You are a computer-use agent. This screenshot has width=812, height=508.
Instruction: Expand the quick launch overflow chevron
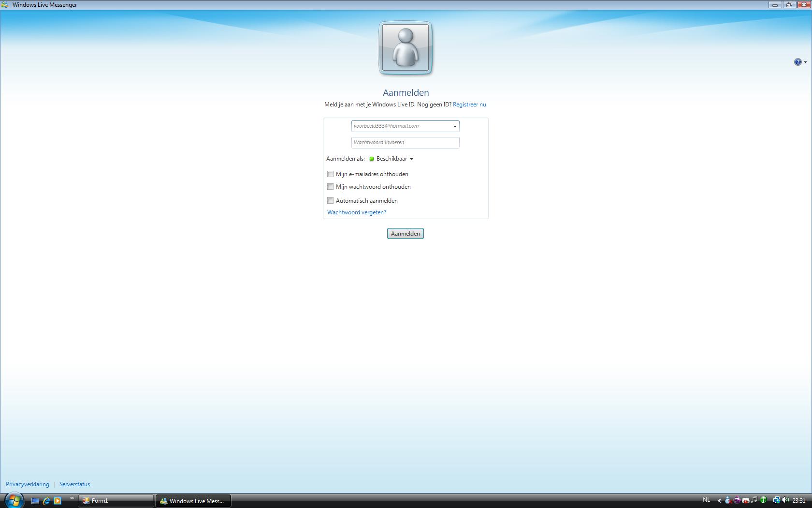click(x=72, y=498)
